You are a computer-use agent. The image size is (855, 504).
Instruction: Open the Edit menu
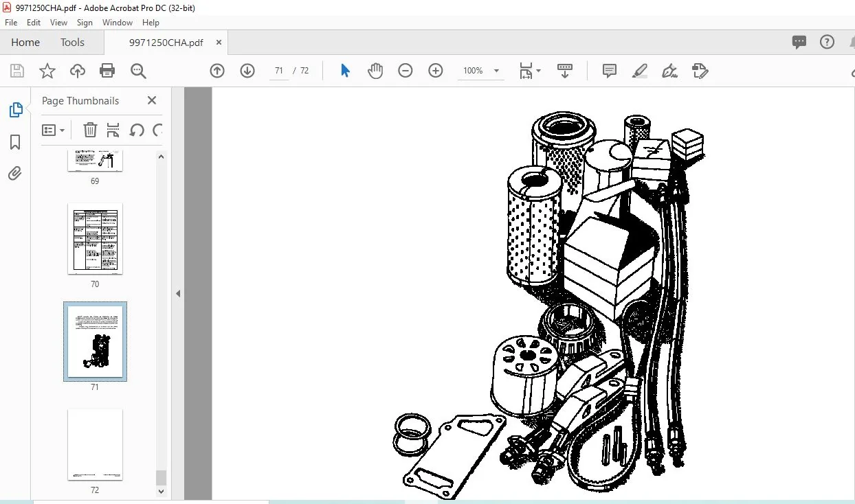click(34, 23)
